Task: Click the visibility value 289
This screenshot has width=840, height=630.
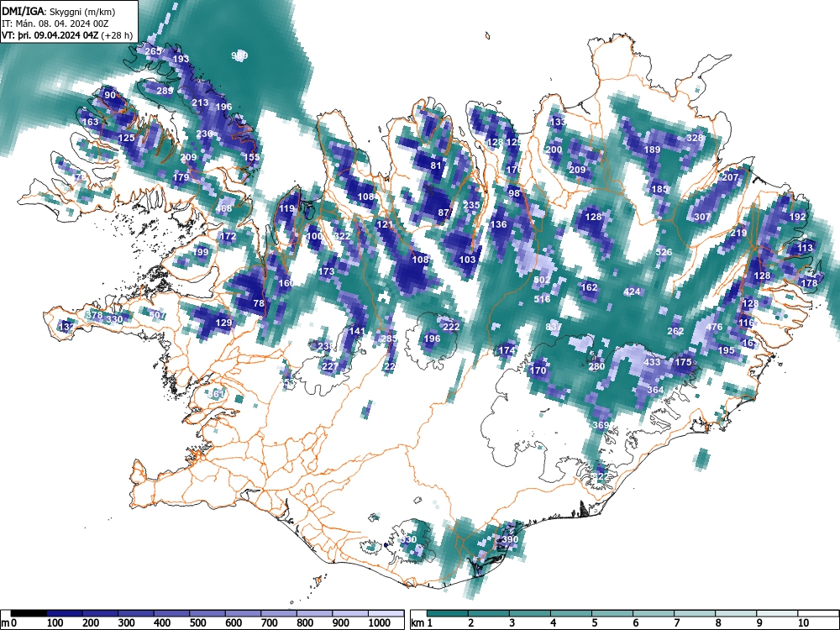Action: [x=165, y=91]
